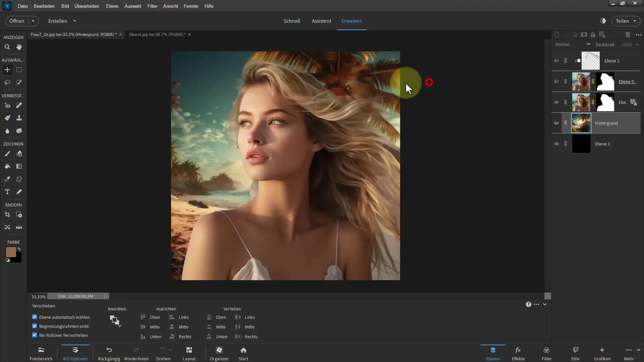
Task: Select the Move tool
Action: (x=7, y=70)
